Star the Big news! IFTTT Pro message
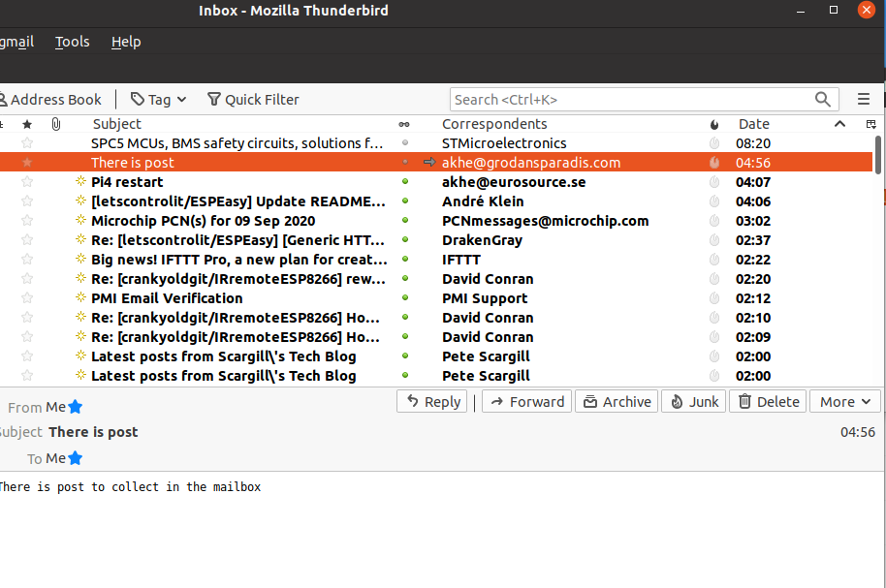This screenshot has height=588, width=886. tap(27, 260)
